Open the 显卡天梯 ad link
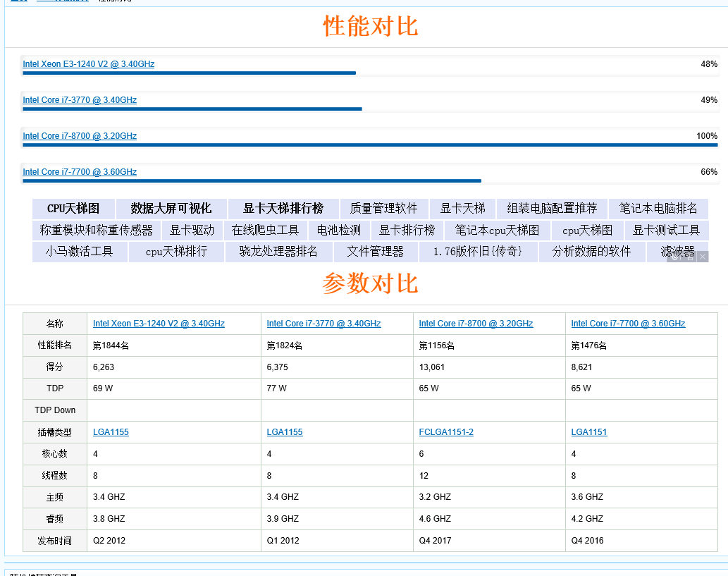728x576 pixels. [x=462, y=209]
